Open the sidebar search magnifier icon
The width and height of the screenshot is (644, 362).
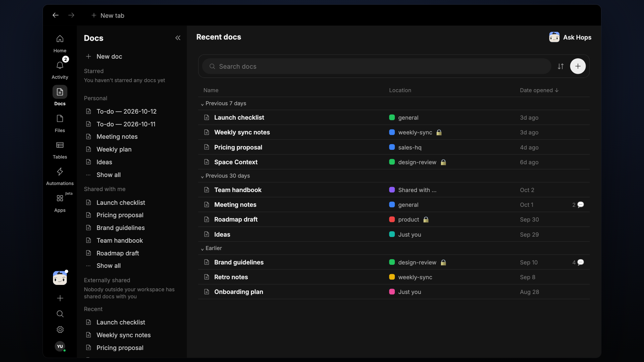point(60,314)
